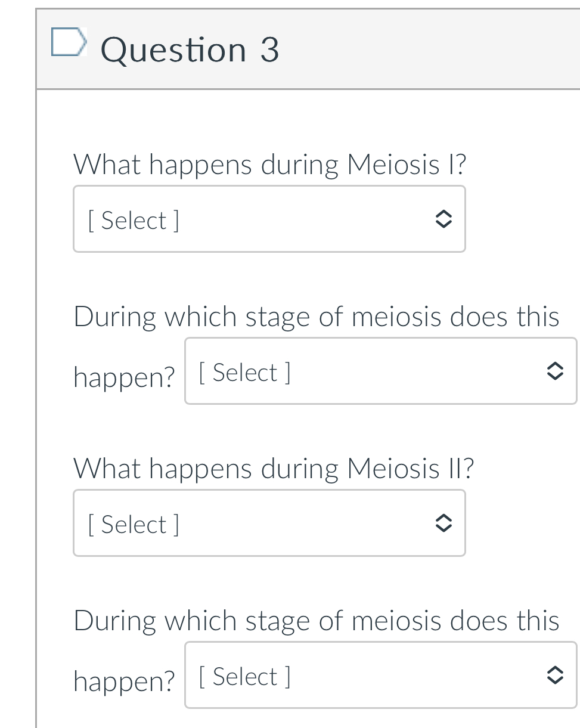Click the 'What happens during Meiosis II?' prompt text
Image resolution: width=580 pixels, height=728 pixels.
tap(274, 469)
